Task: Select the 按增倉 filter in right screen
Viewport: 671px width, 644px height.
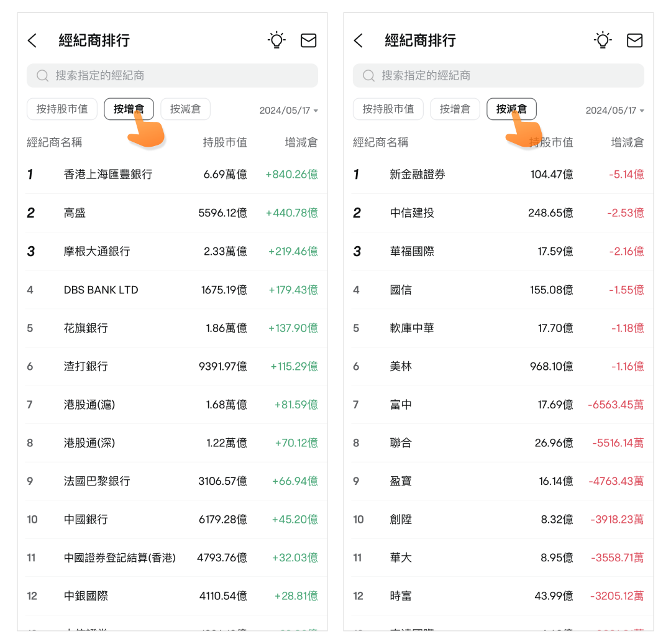Action: pos(455,109)
